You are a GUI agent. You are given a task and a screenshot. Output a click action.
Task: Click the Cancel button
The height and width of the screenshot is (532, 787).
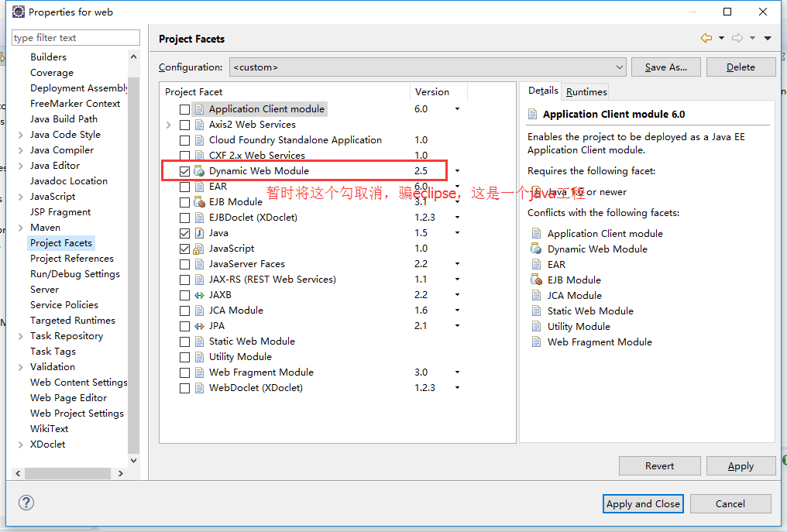(730, 503)
